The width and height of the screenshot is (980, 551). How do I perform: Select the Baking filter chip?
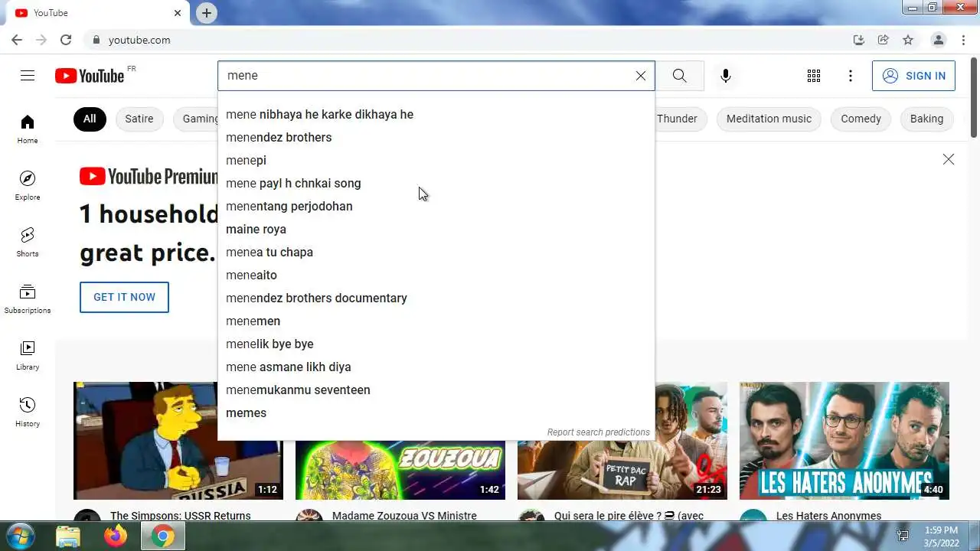point(927,119)
